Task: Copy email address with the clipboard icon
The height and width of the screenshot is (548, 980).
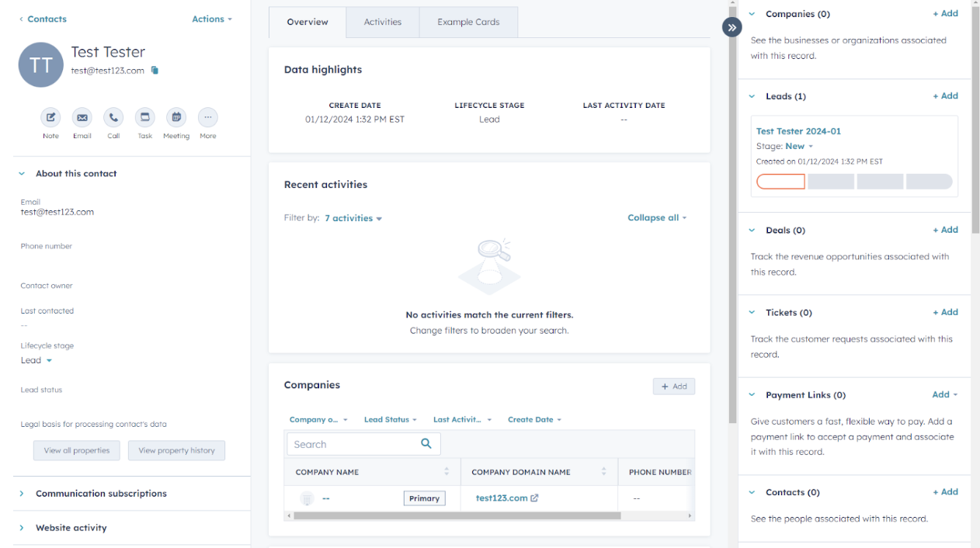Action: tap(155, 70)
